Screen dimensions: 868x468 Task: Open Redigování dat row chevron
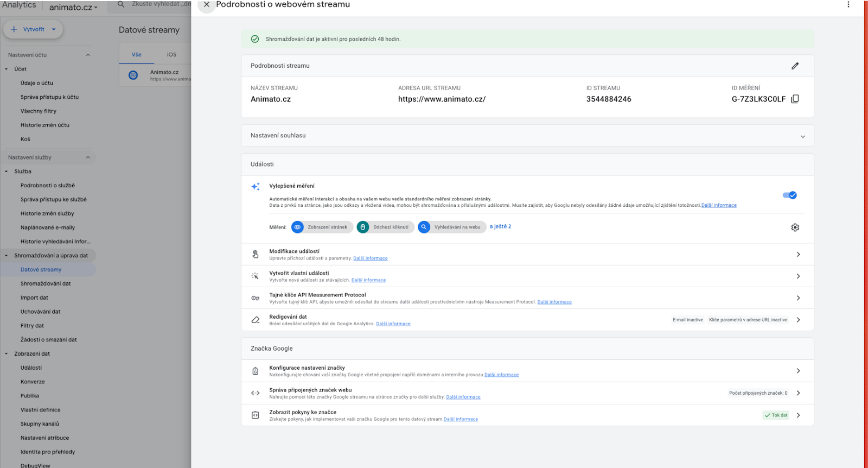[x=798, y=320]
